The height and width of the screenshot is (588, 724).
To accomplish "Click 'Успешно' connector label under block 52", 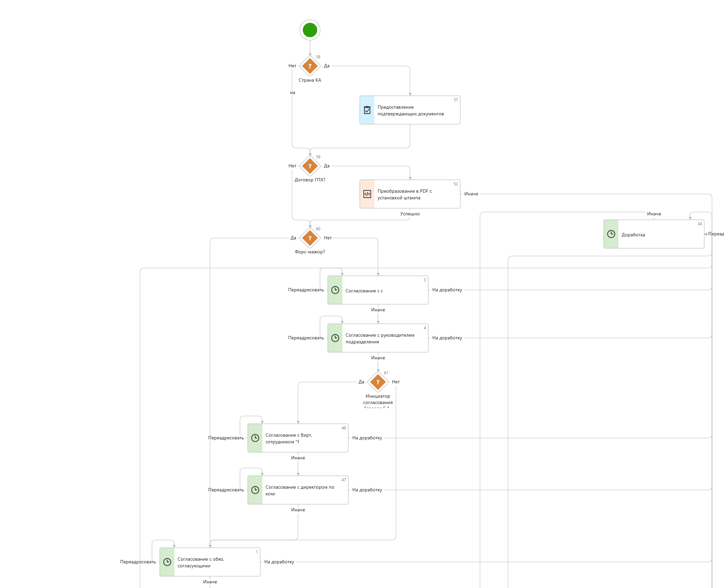I will click(x=410, y=214).
